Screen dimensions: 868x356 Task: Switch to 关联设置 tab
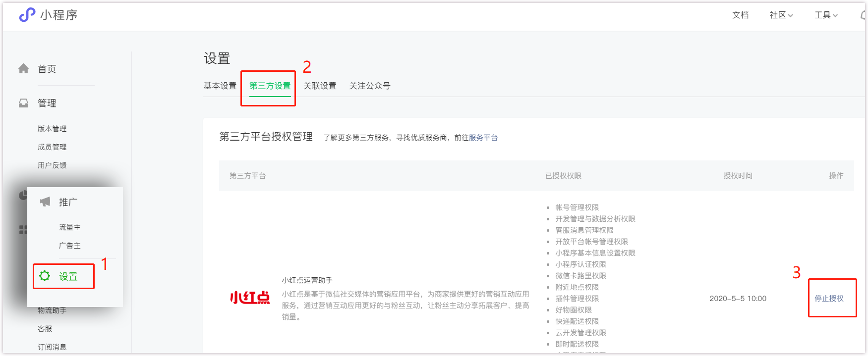pyautogui.click(x=320, y=86)
